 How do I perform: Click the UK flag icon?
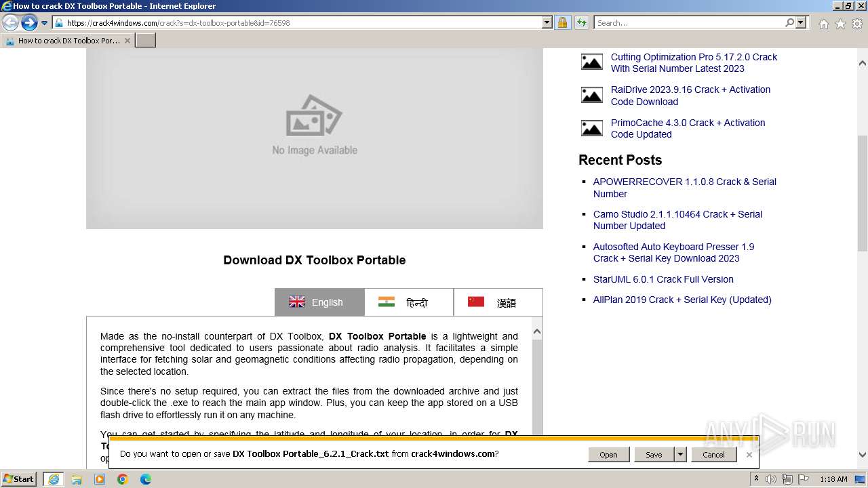(x=297, y=302)
